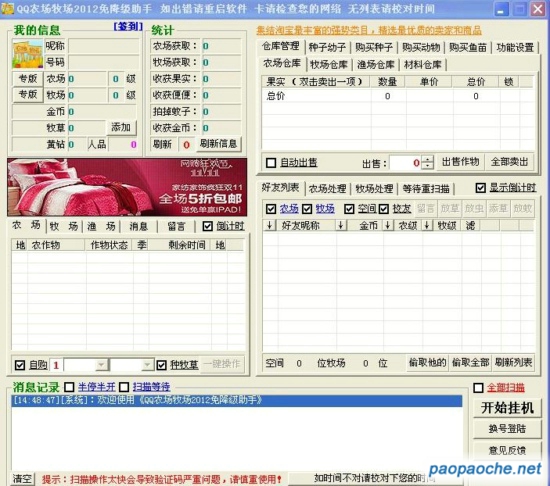Screen dimensions: 550x486
Task: Switch to the 仓库管理 tab
Action: [x=281, y=46]
